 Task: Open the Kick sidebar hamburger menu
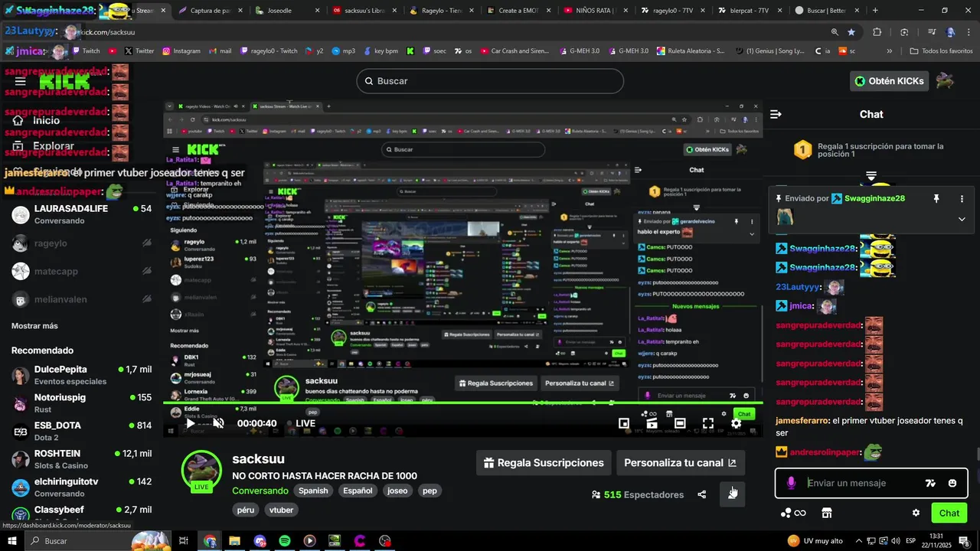point(20,81)
